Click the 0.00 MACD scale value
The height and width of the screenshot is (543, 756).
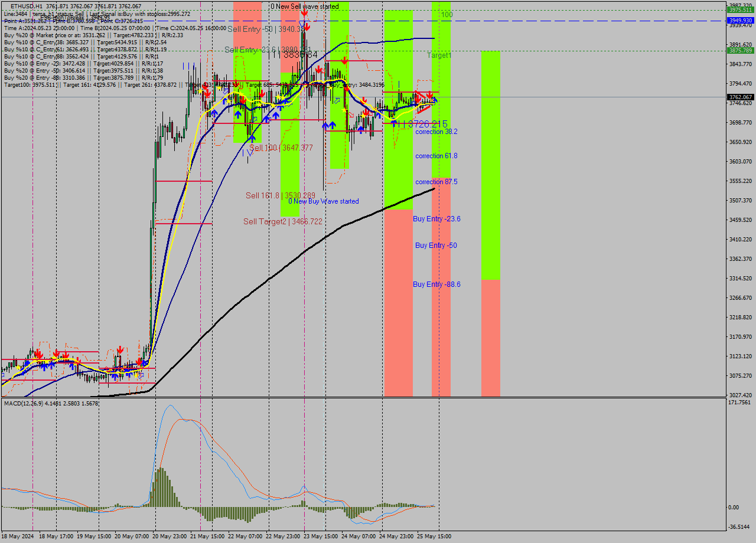pos(735,508)
